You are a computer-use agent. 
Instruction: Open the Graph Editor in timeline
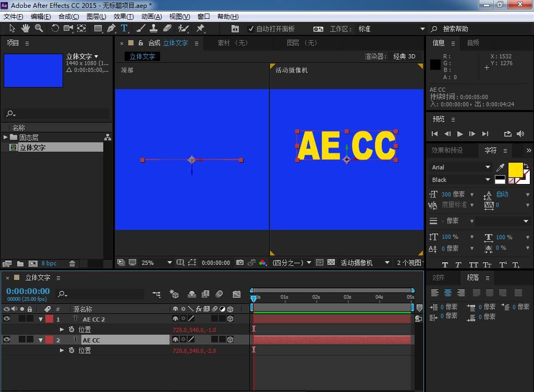(237, 294)
